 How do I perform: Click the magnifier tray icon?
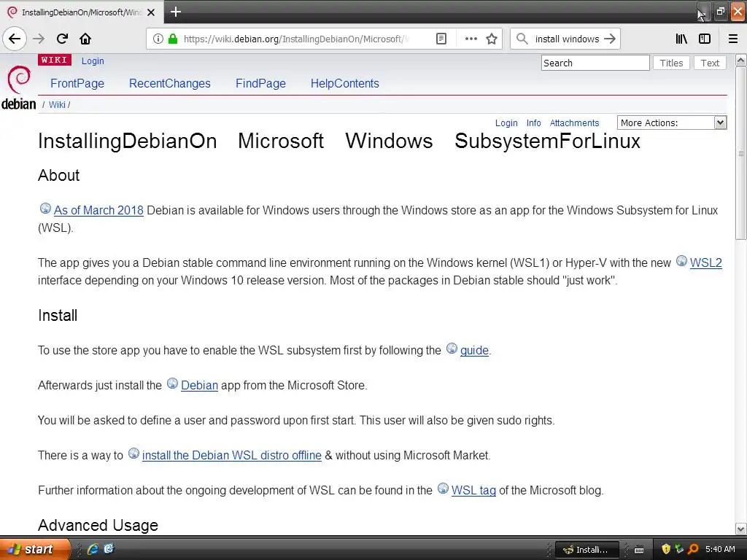pos(693,549)
